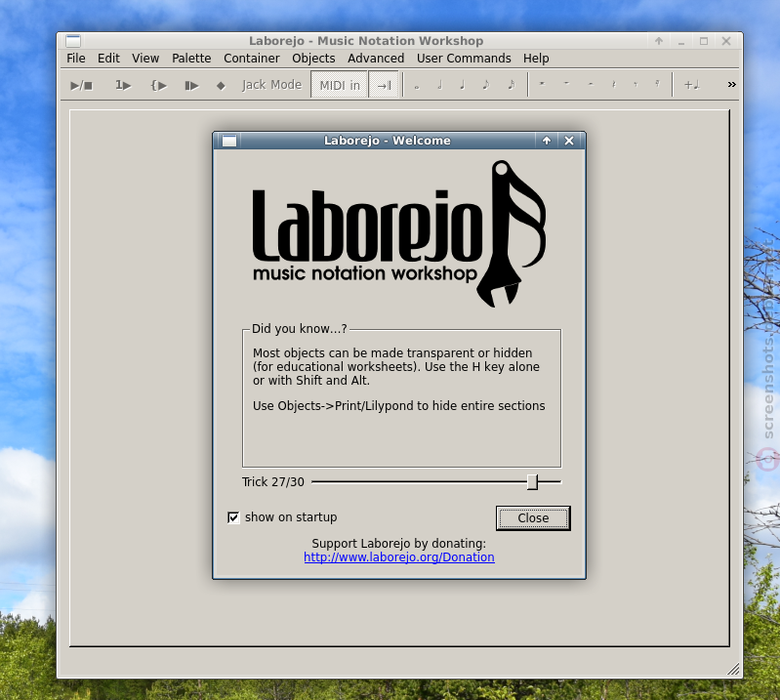
Task: Open the Palette menu
Action: (x=191, y=59)
